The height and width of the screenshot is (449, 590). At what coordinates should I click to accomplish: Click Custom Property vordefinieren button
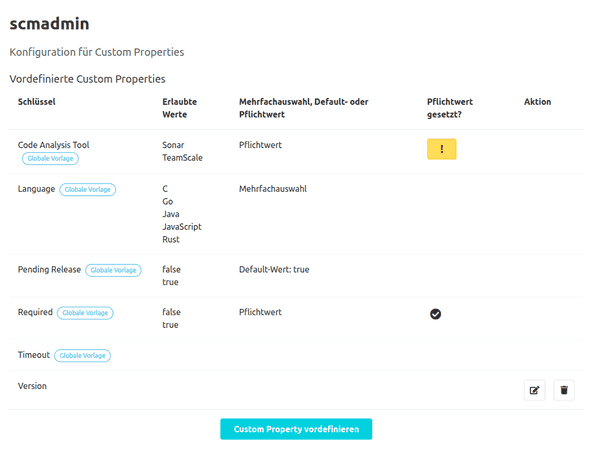(296, 429)
